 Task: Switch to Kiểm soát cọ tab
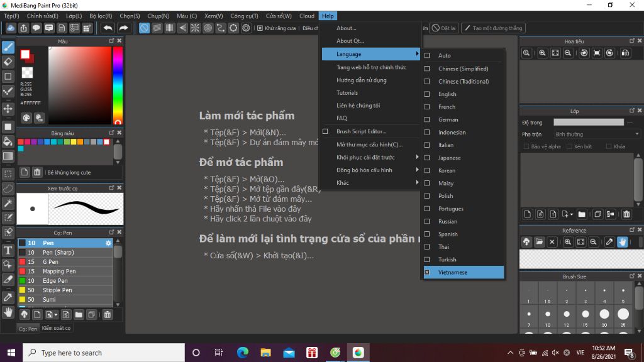[x=56, y=328]
